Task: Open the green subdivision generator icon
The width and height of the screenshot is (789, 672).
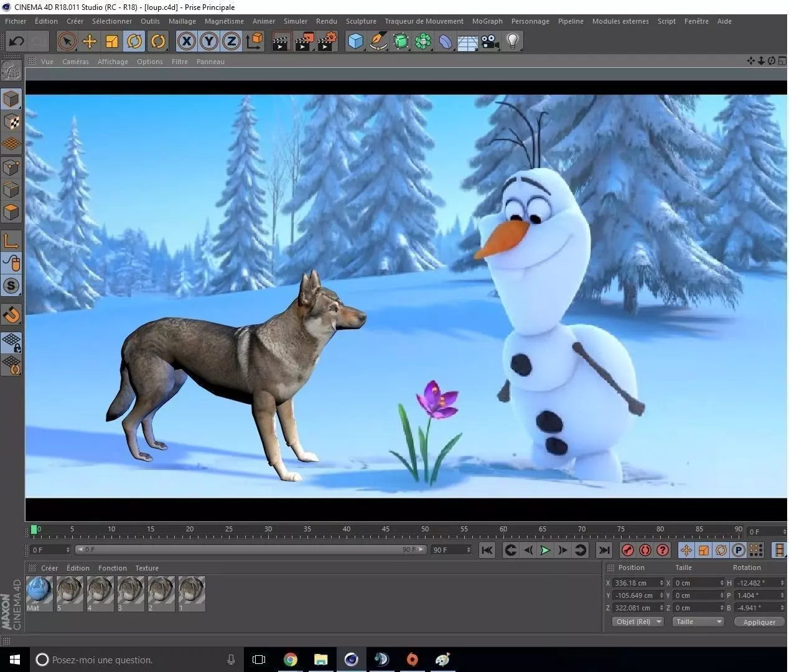Action: point(401,42)
